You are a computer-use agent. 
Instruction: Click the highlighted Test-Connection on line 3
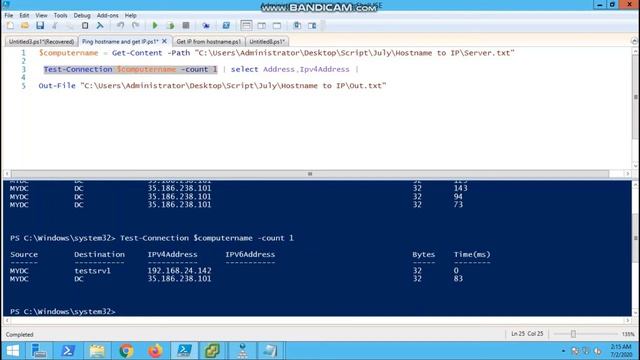[x=78, y=69]
